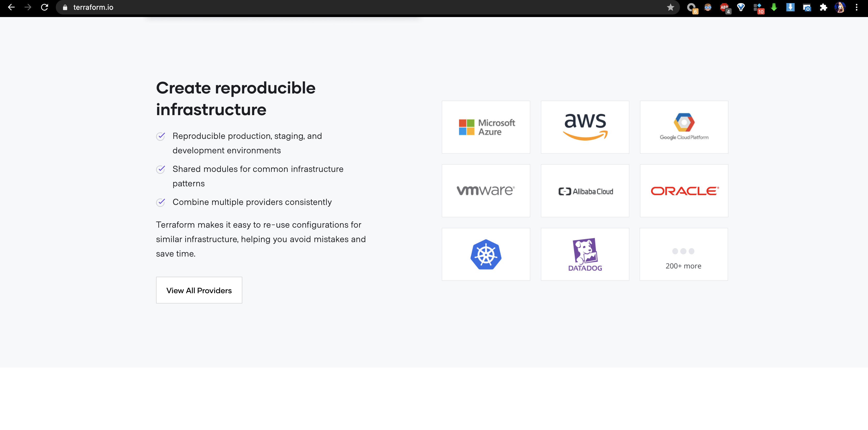Click the blue diamond funnel extension
This screenshot has width=868, height=430.
pyautogui.click(x=741, y=7)
